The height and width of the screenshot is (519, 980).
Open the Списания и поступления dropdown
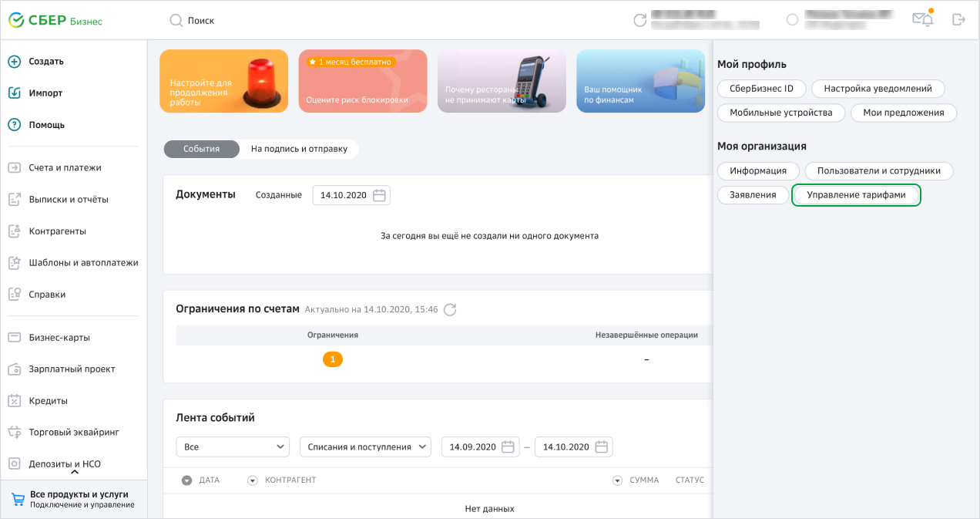pos(366,447)
